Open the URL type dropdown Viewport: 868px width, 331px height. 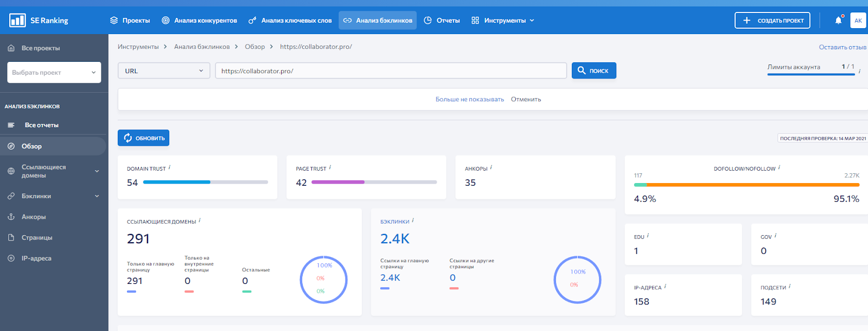click(x=164, y=71)
